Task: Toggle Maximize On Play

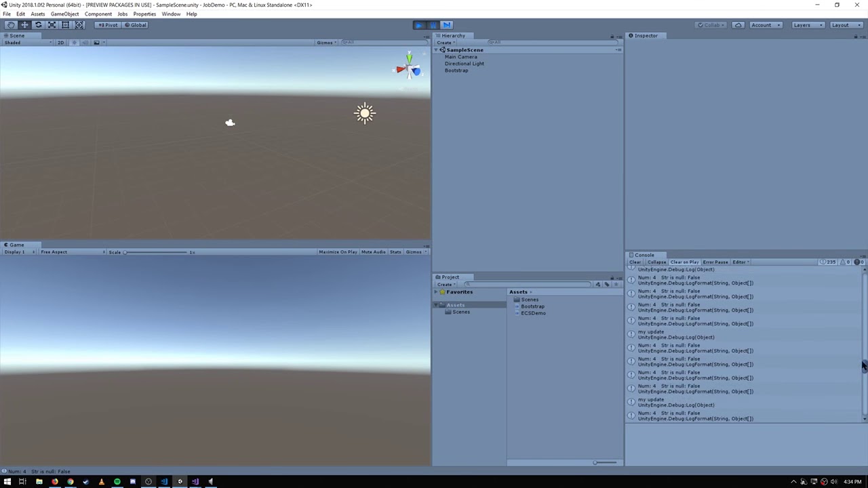Action: pos(338,252)
